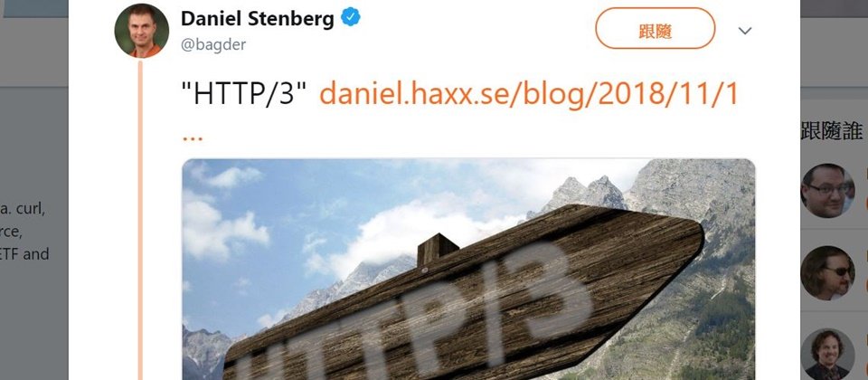Click the blue verified badge

351,18
